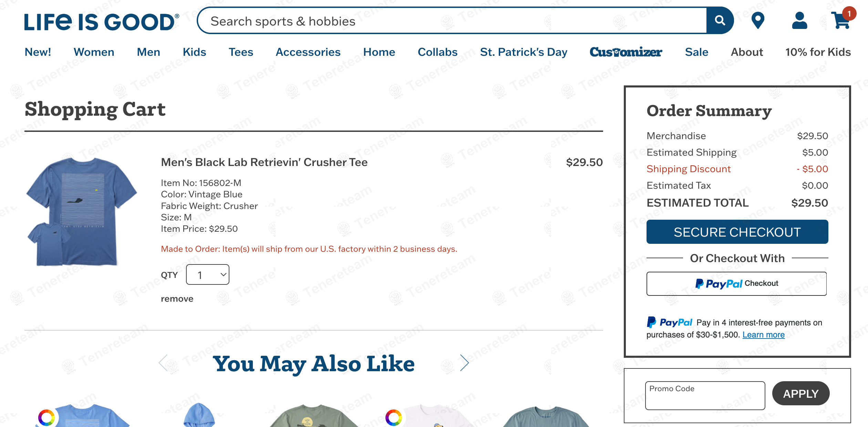Go to previous You May Also Like items
The height and width of the screenshot is (427, 868).
coord(163,363)
